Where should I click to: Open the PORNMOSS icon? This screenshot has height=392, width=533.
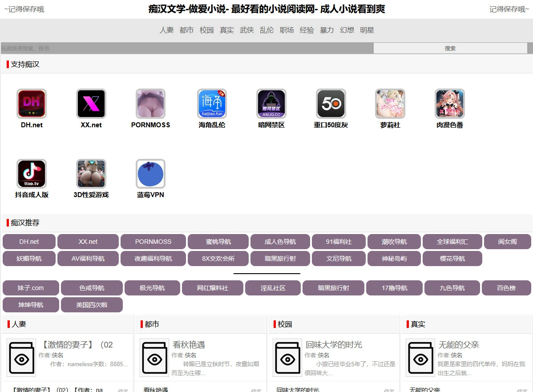150,103
